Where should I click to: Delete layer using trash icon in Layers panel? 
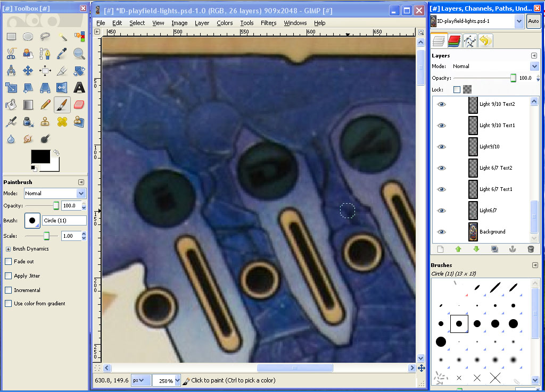pyautogui.click(x=530, y=249)
